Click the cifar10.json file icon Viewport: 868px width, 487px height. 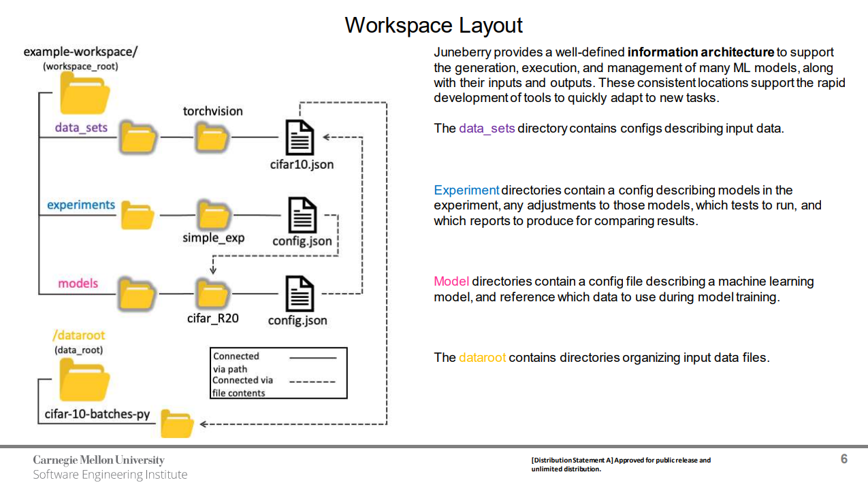[x=300, y=138]
